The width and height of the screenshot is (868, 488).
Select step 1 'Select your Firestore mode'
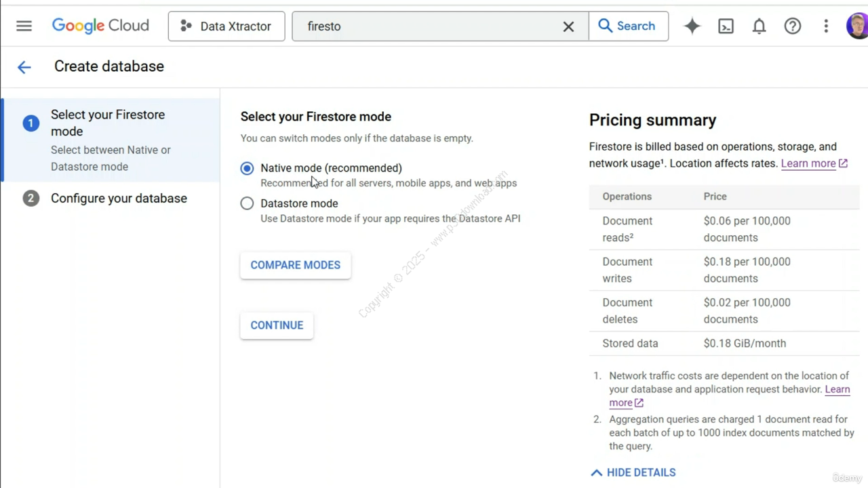tap(111, 140)
